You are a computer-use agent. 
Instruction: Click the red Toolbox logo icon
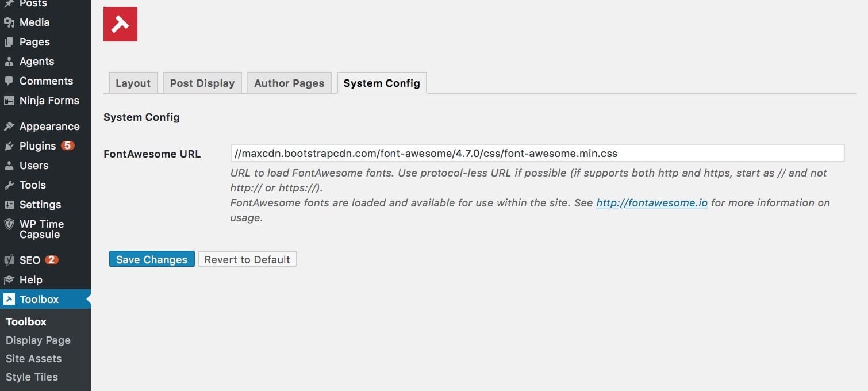tap(120, 24)
